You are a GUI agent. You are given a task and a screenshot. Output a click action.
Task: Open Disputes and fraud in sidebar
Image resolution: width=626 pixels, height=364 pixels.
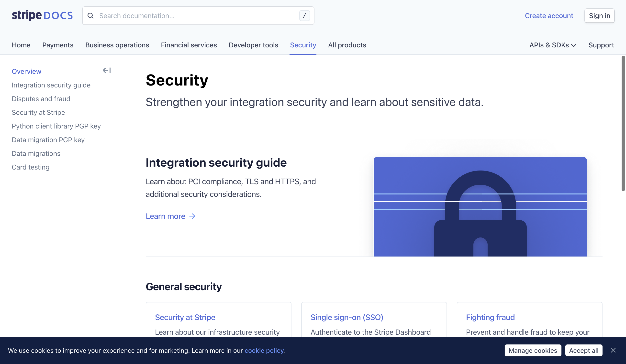41,98
